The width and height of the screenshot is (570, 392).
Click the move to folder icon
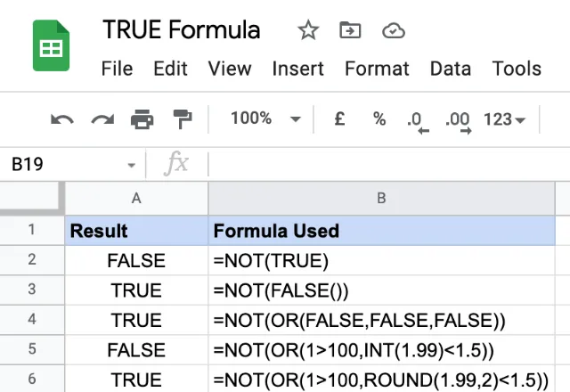pyautogui.click(x=350, y=30)
